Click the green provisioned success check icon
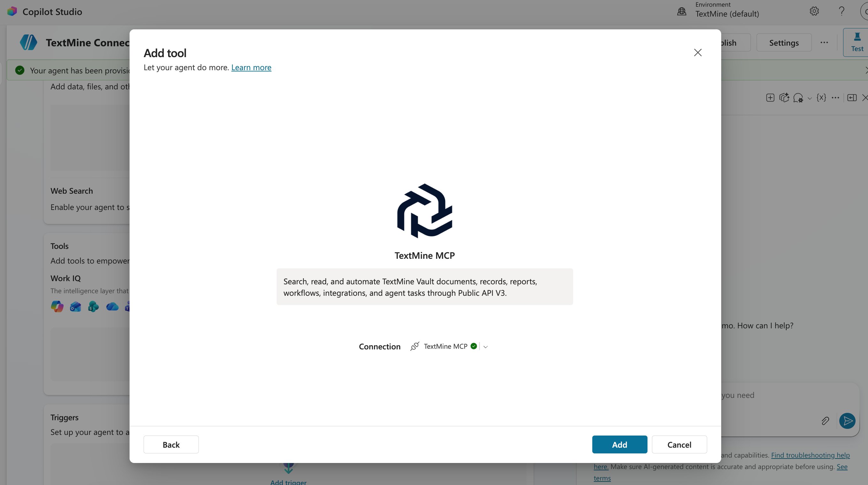The height and width of the screenshot is (485, 868). (19, 71)
